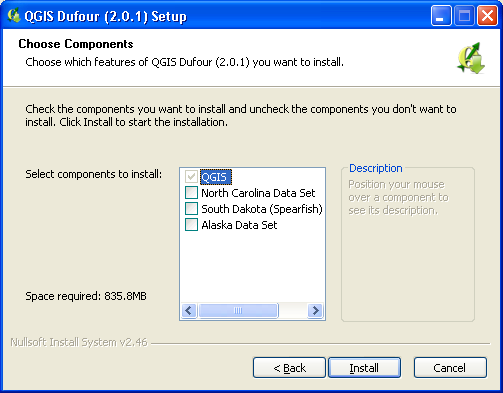This screenshot has width=503, height=393.
Task: Click the Space required: 835.8MB text
Action: click(86, 296)
